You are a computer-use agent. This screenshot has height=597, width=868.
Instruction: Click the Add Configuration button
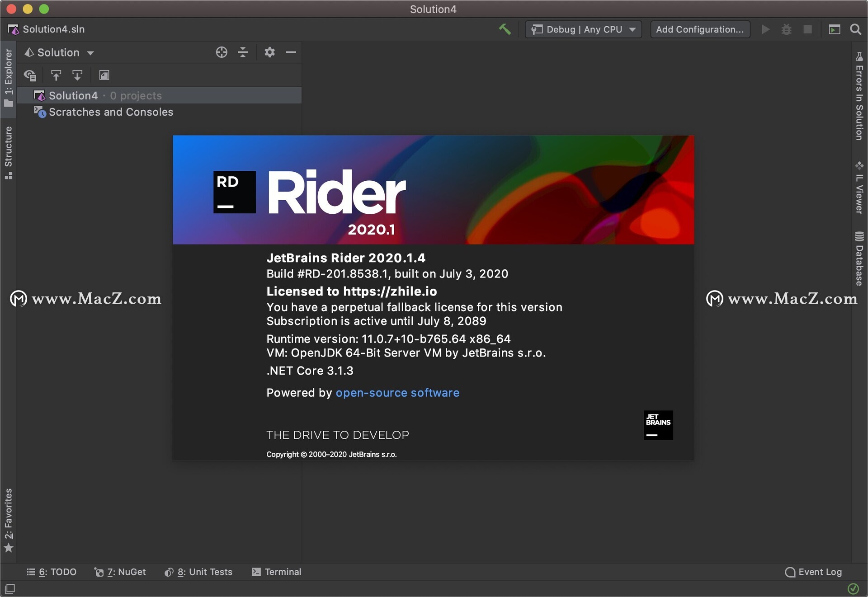[701, 29]
